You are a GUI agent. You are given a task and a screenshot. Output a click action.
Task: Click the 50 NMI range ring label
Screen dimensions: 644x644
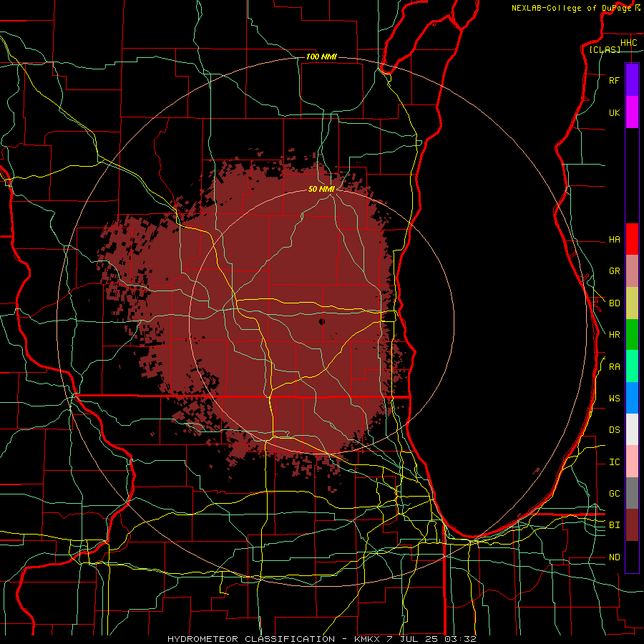click(x=321, y=189)
